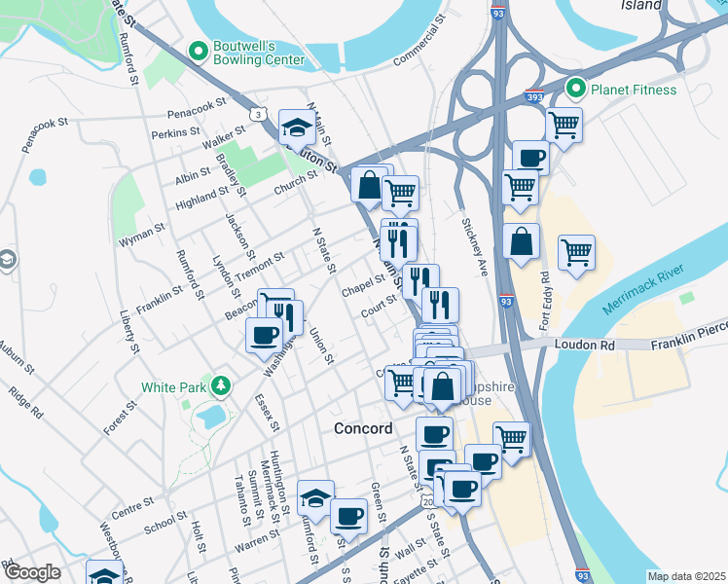Select the shopping cart marker below Planet Fitness

[x=564, y=127]
